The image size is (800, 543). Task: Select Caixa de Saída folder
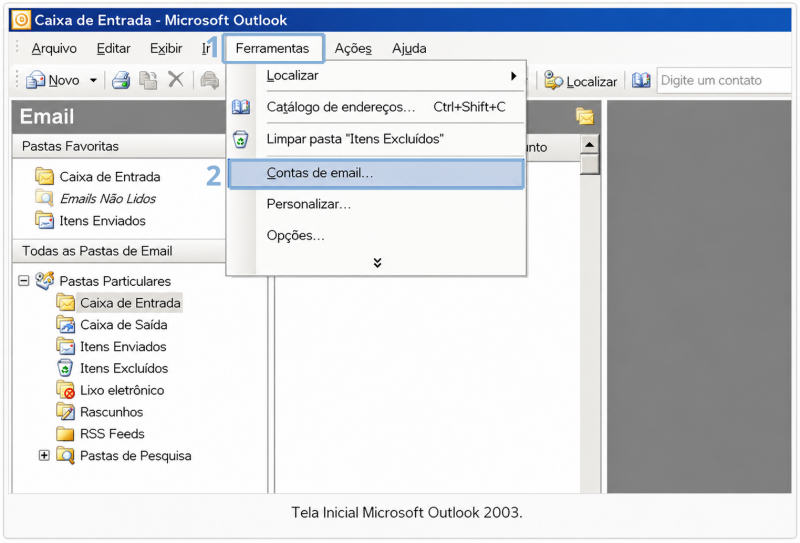point(124,325)
